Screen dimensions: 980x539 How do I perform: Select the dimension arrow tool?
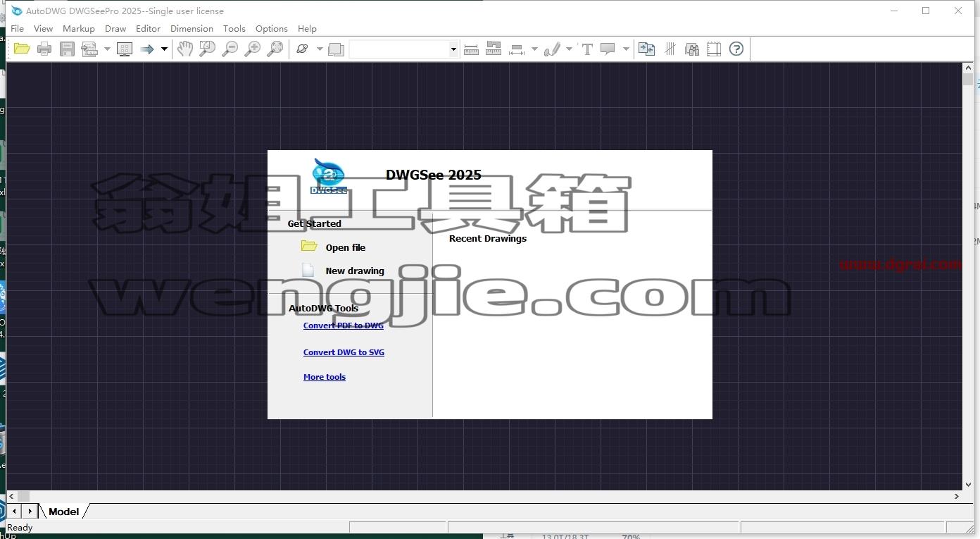[x=517, y=49]
